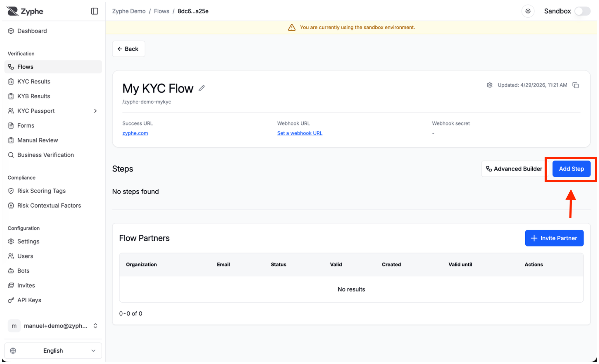Click Forms document icon
Viewport: 599px width, 364px height.
tap(11, 126)
